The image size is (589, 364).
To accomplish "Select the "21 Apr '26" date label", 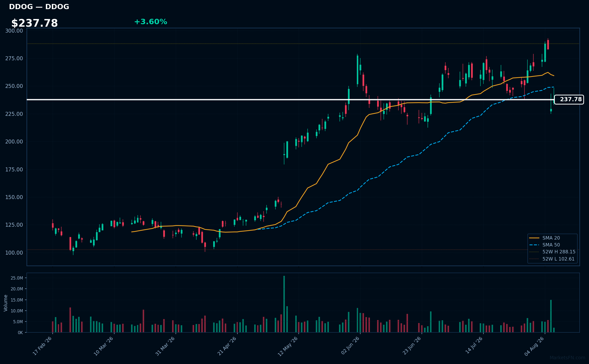I will tap(227, 346).
